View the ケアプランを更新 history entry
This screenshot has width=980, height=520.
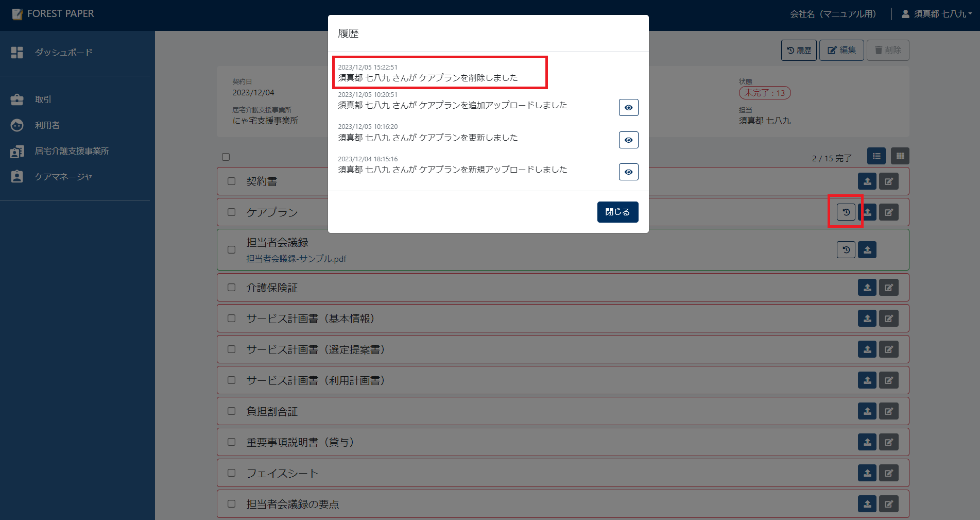[x=628, y=140]
